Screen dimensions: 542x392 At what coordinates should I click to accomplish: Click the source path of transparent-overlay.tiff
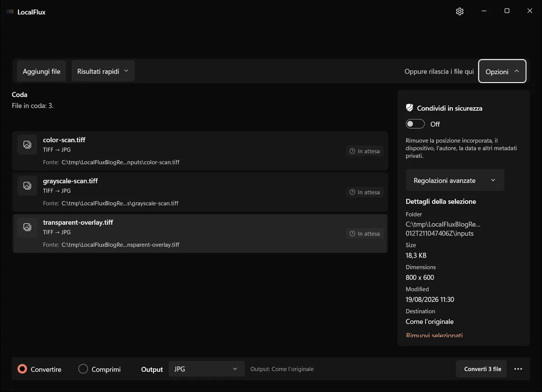pyautogui.click(x=121, y=244)
